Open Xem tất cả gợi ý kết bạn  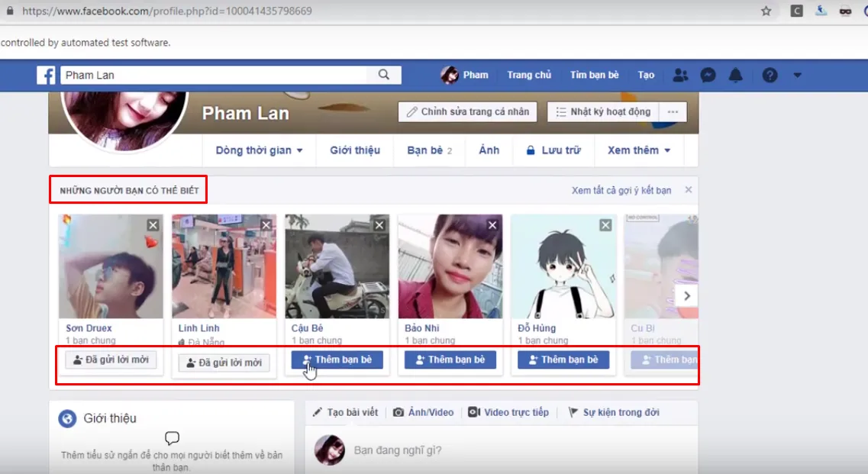pyautogui.click(x=620, y=189)
